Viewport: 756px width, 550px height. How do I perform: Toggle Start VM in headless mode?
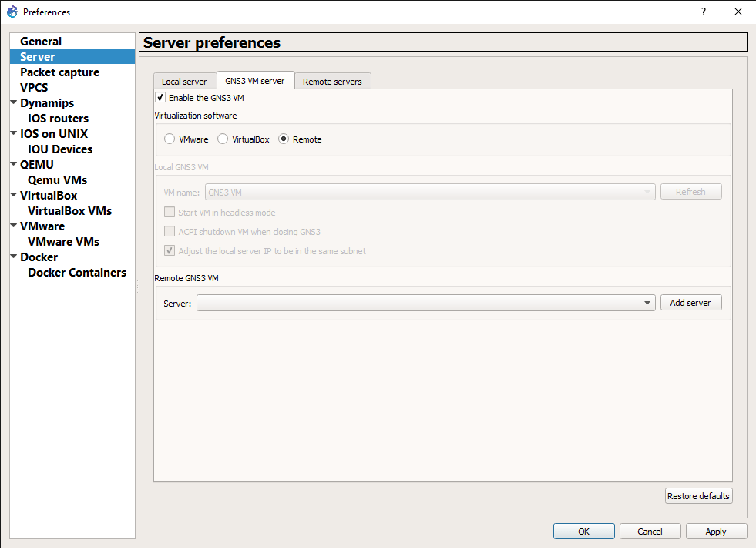[170, 212]
